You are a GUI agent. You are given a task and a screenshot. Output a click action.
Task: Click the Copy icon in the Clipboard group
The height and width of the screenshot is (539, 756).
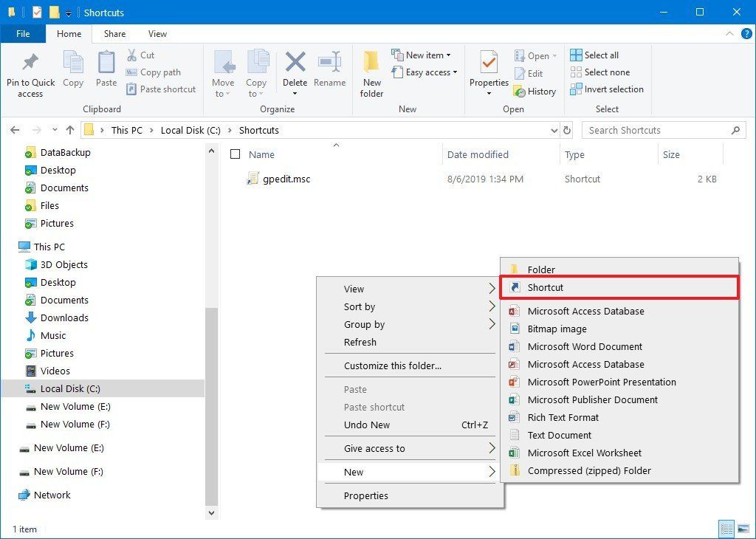(72, 70)
